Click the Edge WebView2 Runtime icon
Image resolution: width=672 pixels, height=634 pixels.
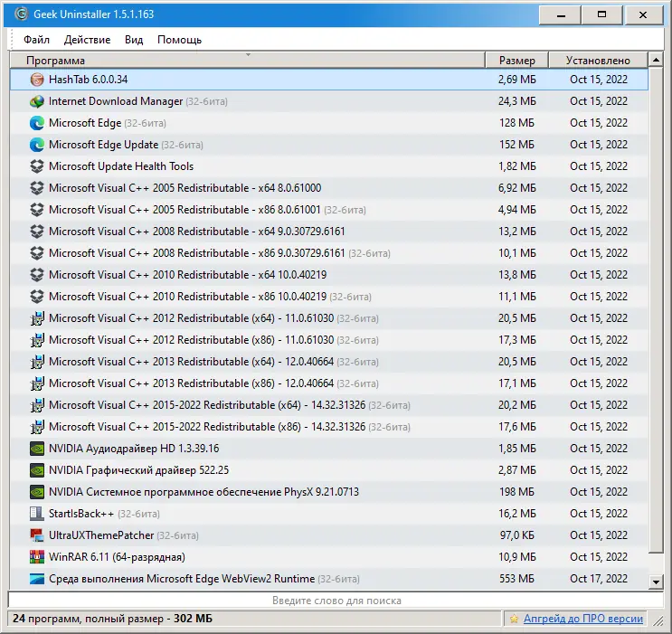click(x=37, y=579)
